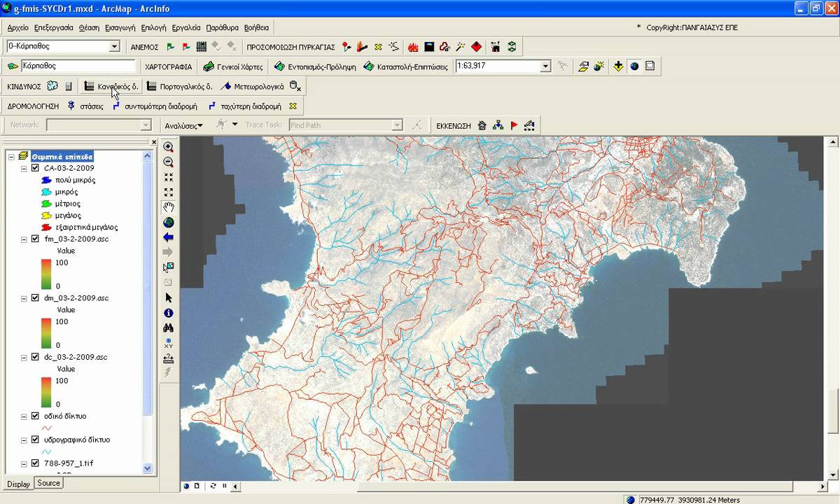Choose the Select Features tool
Viewport: 840px width, 504px height.
(168, 267)
